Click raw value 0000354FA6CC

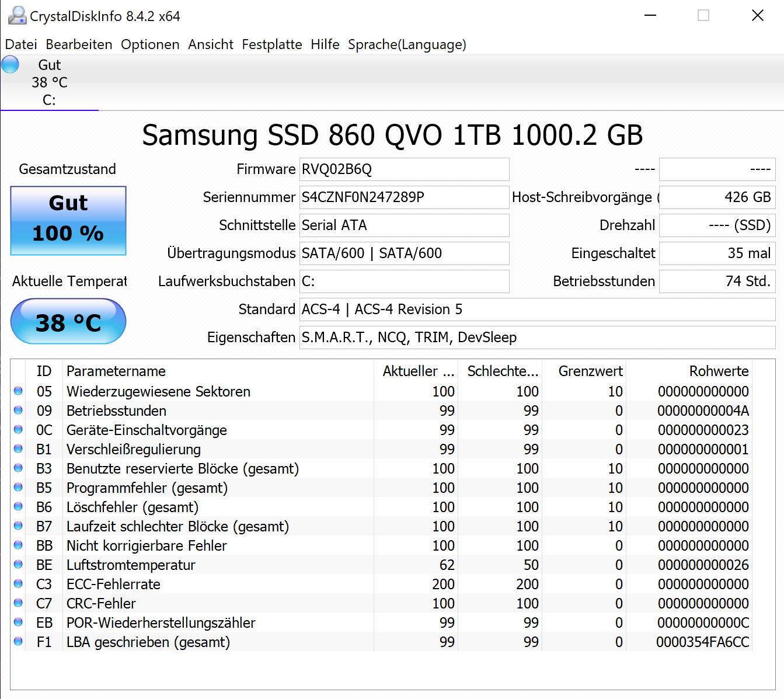(702, 642)
